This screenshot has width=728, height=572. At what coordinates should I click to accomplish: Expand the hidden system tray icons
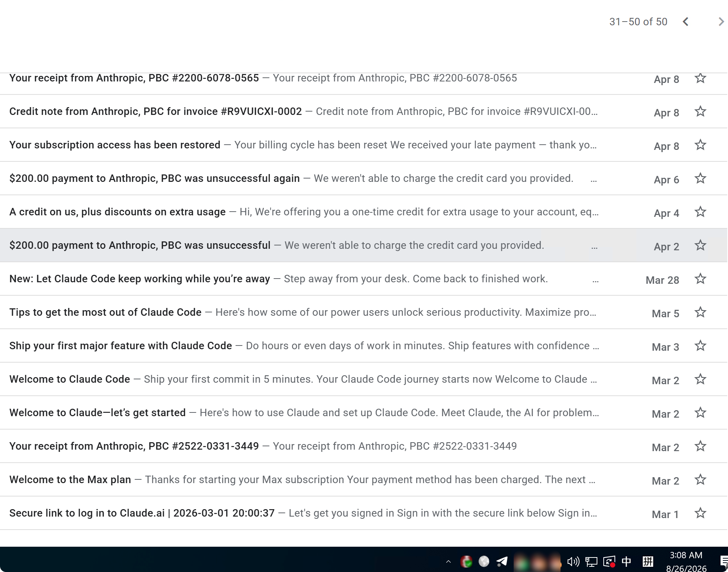448,562
